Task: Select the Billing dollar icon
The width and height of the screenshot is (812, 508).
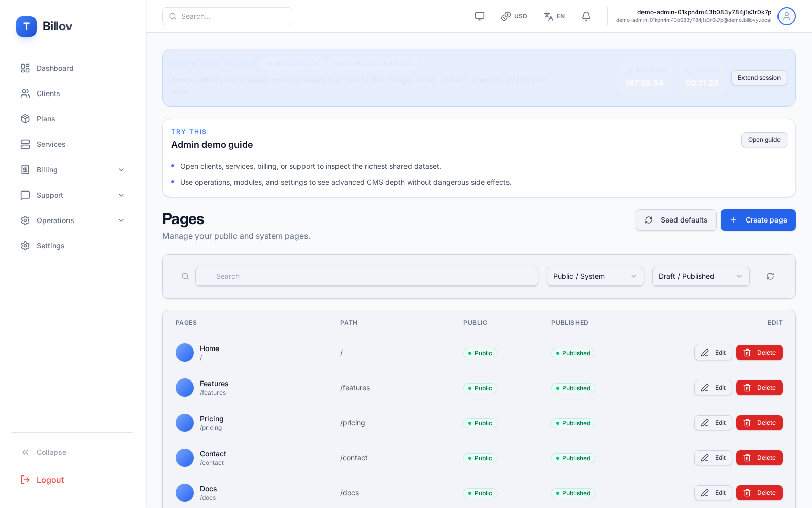Action: tap(25, 170)
